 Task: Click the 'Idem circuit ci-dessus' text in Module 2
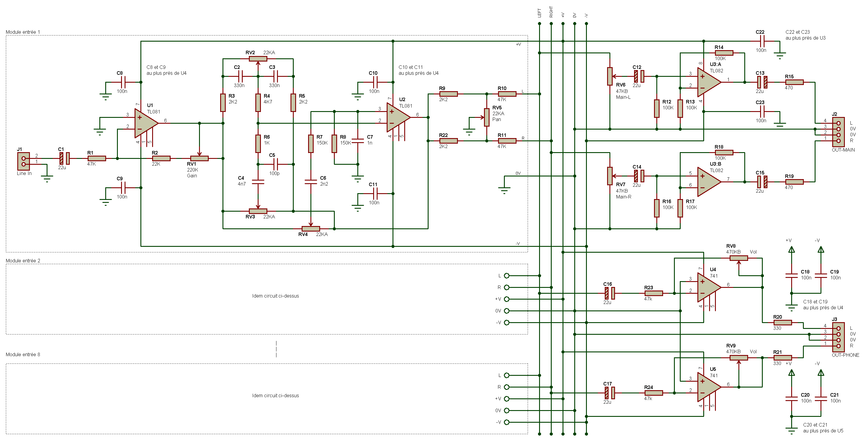pos(275,296)
